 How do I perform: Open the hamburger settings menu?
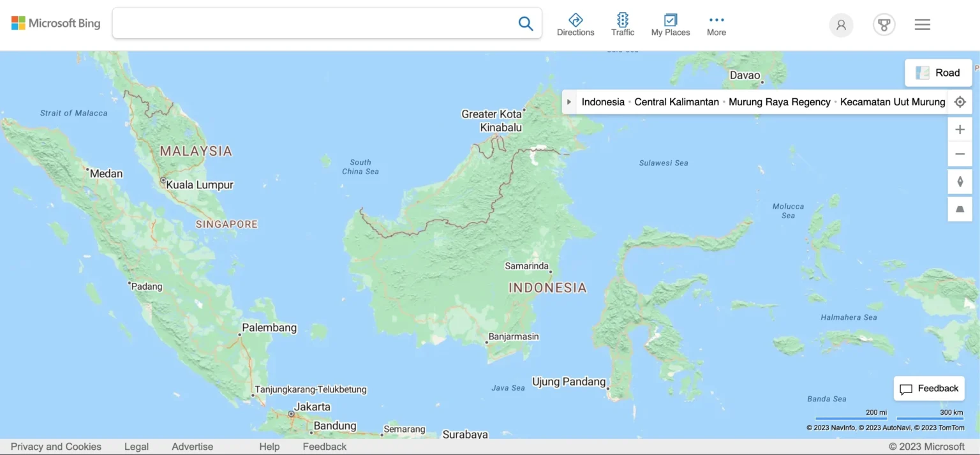922,25
